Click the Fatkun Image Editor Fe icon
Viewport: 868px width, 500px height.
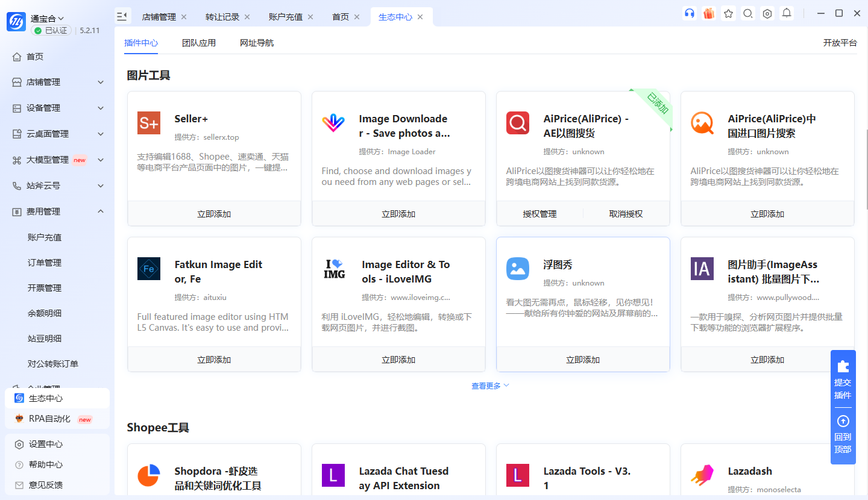click(x=149, y=269)
